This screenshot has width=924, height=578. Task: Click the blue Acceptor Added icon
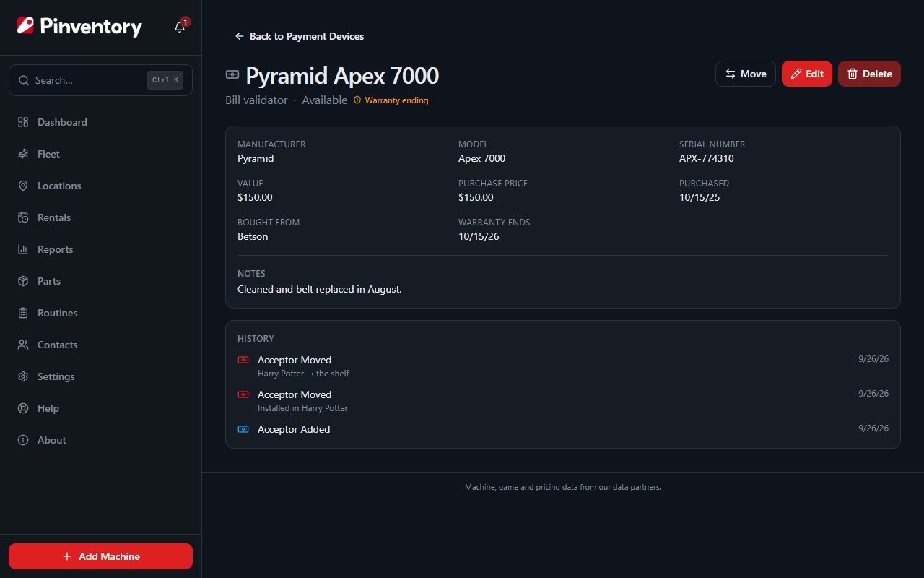coord(243,429)
